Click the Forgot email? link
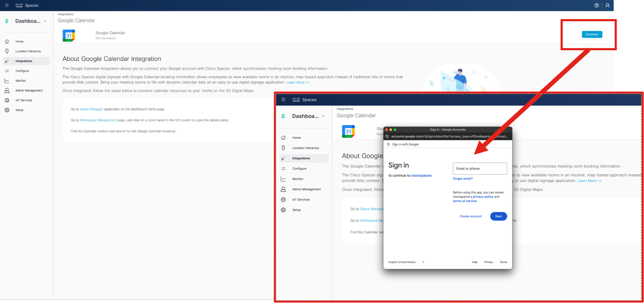 [462, 179]
